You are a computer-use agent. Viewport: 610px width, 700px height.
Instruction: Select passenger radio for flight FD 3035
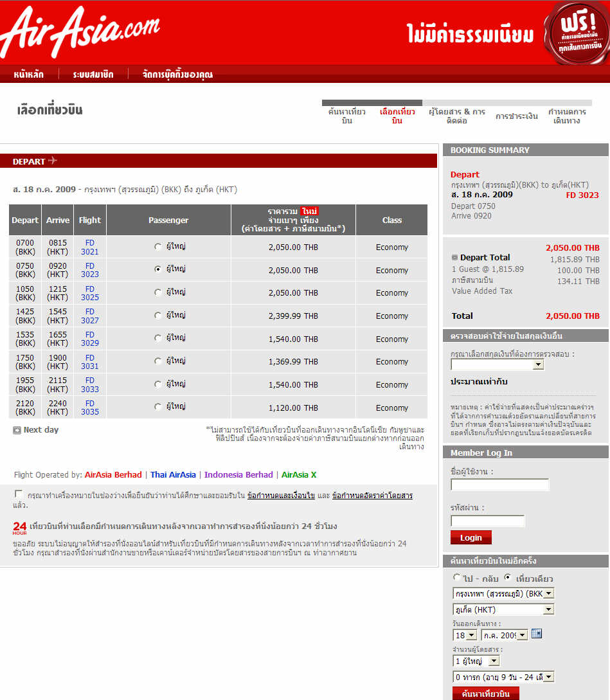[x=157, y=407]
